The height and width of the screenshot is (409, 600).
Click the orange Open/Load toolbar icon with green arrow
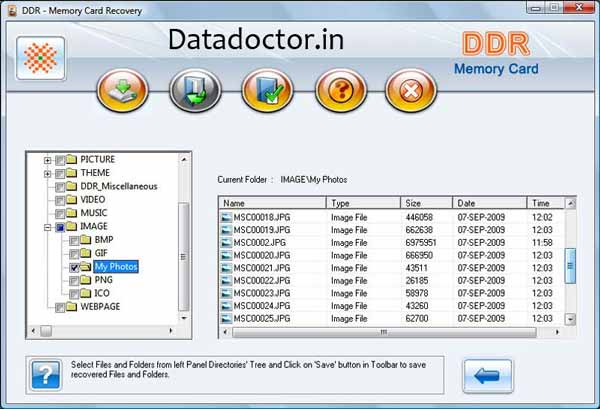[x=122, y=90]
